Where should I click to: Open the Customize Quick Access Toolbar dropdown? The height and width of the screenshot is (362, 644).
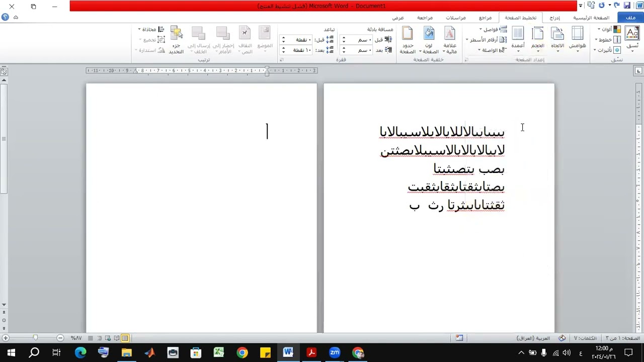tap(581, 6)
